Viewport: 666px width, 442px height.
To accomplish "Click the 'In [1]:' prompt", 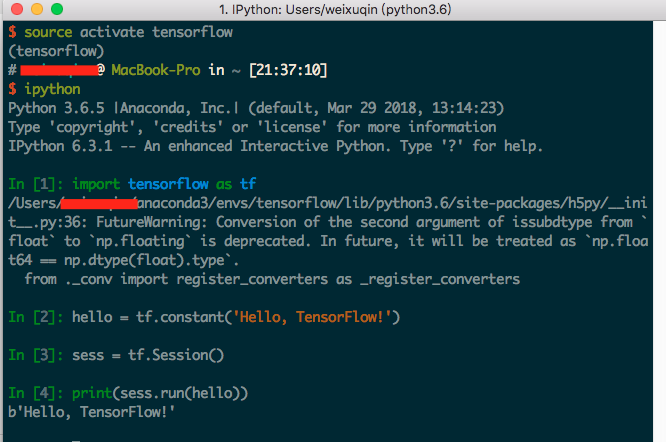I will point(36,184).
